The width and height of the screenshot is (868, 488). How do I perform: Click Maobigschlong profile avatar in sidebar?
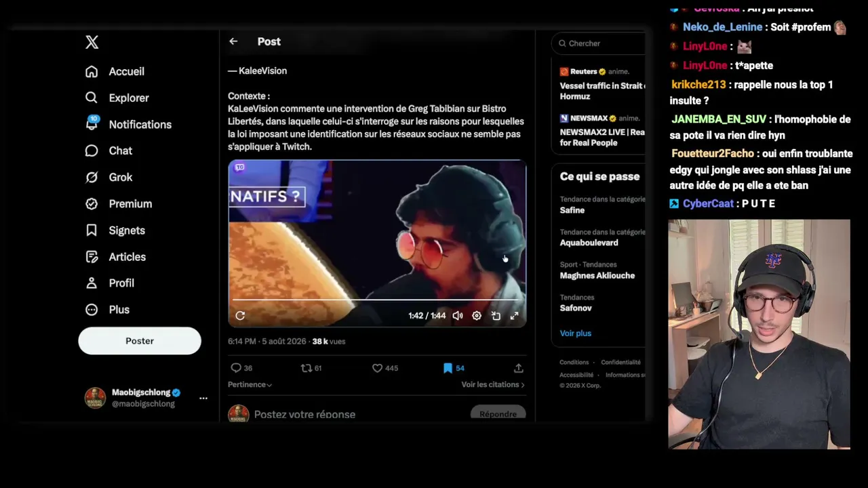pyautogui.click(x=95, y=398)
